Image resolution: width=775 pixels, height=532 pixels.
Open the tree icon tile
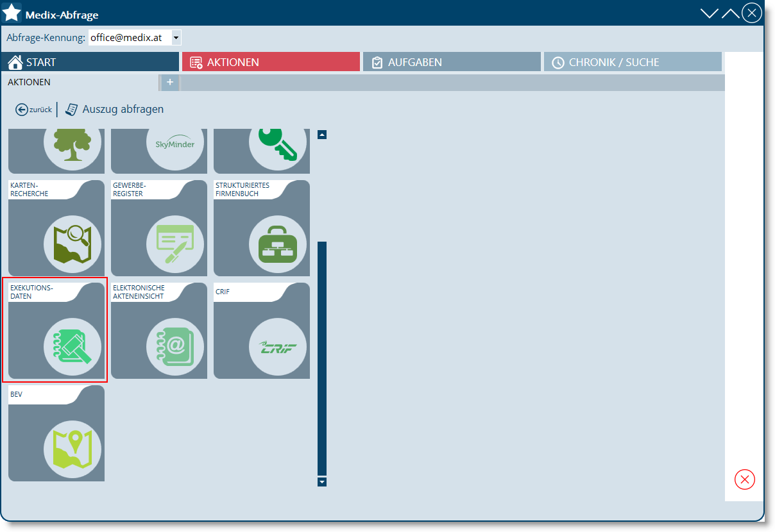tap(56, 150)
